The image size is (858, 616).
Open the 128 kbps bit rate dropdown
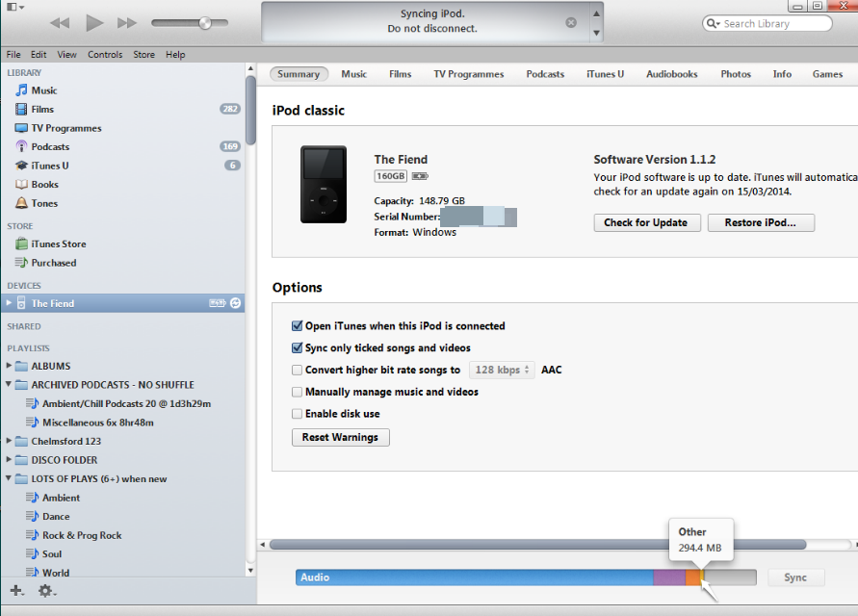tap(502, 370)
